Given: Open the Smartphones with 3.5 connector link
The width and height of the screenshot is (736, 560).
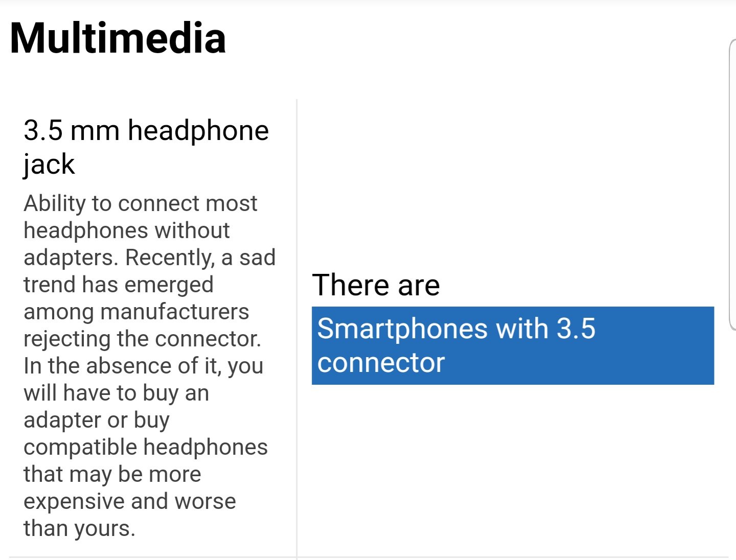Looking at the screenshot, I should [512, 345].
